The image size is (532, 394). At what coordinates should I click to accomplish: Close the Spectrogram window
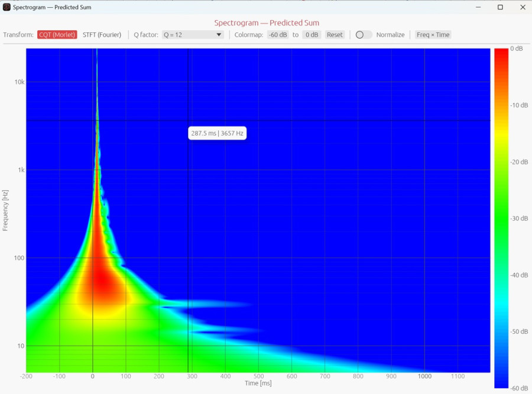coord(523,7)
